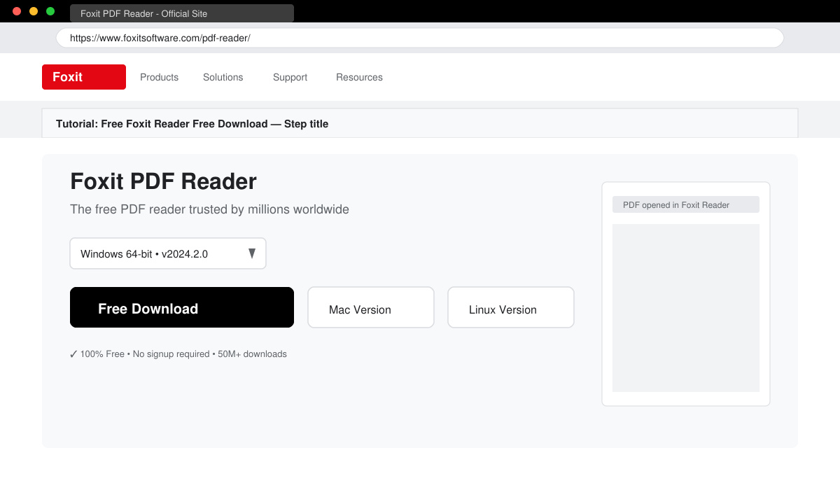Expand the Windows 64-bit version dropdown
The image size is (840, 504).
(168, 253)
